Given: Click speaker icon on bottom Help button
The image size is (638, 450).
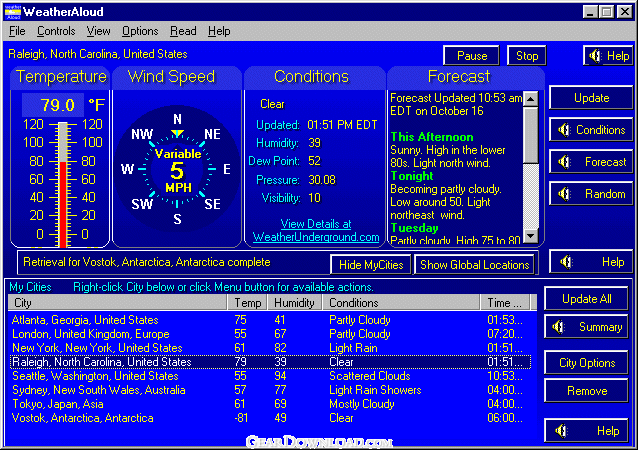Looking at the screenshot, I should (x=562, y=430).
